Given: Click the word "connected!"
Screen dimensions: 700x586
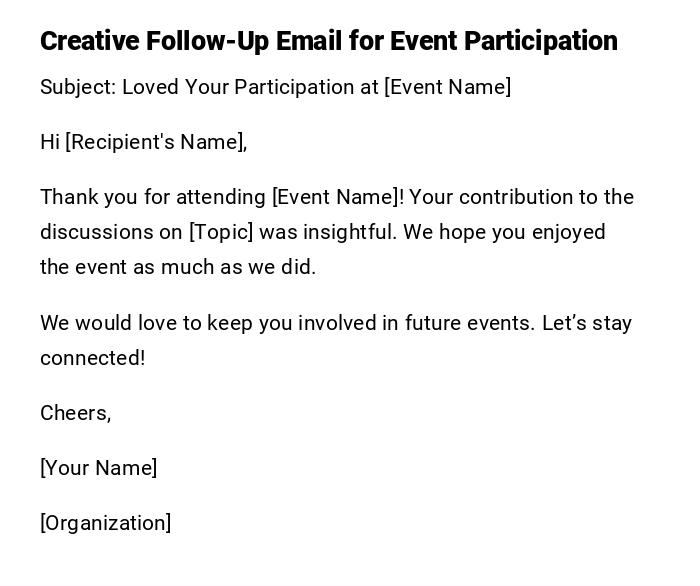Looking at the screenshot, I should pyautogui.click(x=93, y=358).
